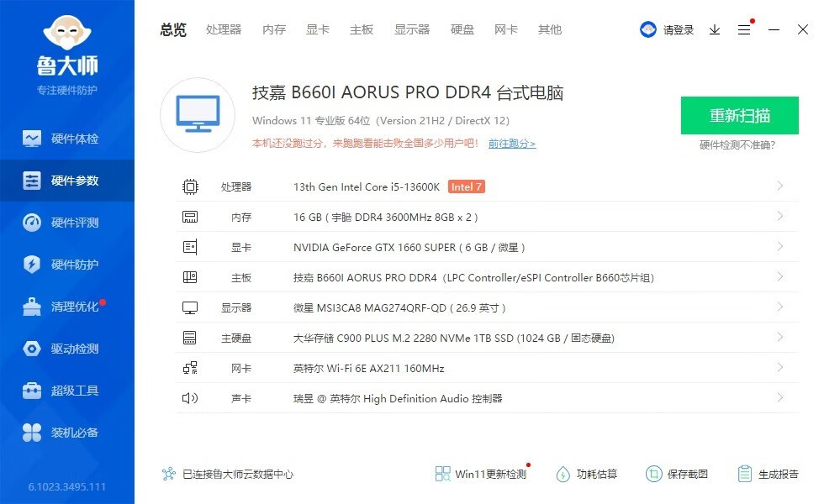Click 请登录 to sign in

click(679, 30)
